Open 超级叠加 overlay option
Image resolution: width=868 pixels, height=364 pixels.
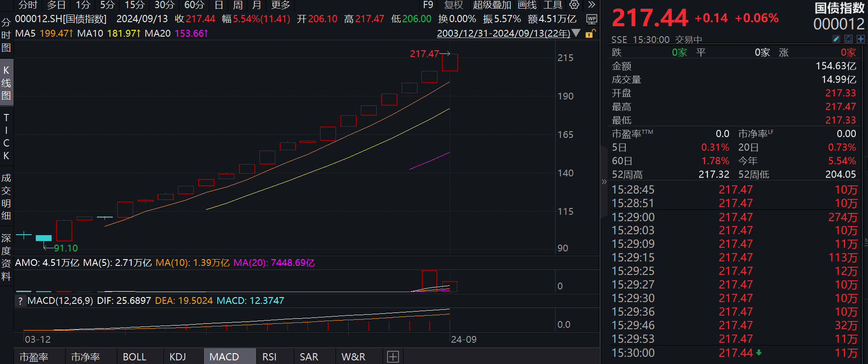[492, 5]
